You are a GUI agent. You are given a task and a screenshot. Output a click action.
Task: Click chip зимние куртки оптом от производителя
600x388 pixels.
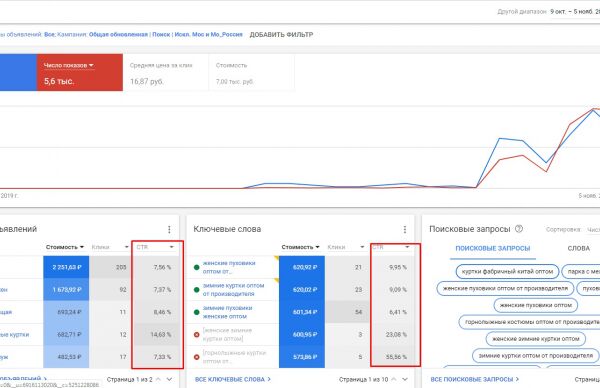click(535, 355)
